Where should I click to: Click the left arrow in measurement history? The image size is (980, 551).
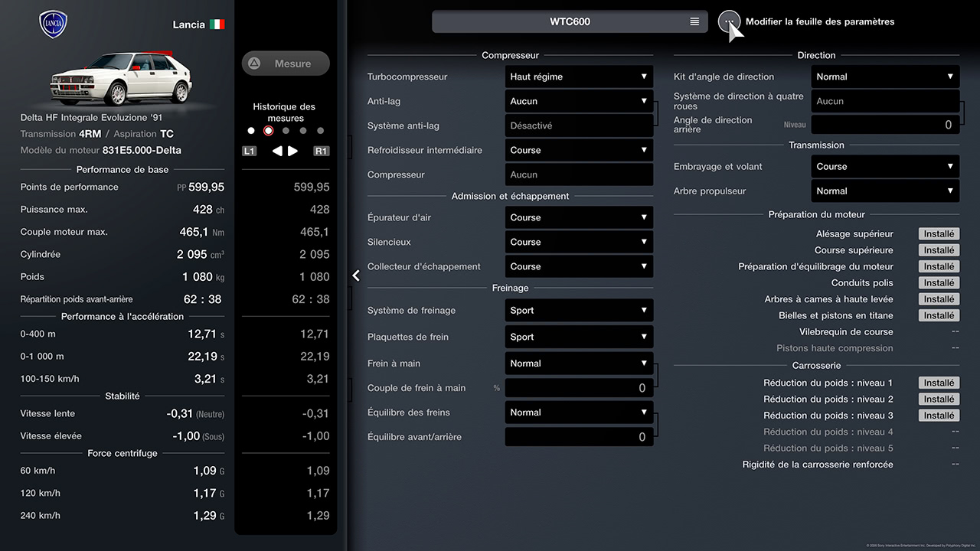(x=277, y=151)
